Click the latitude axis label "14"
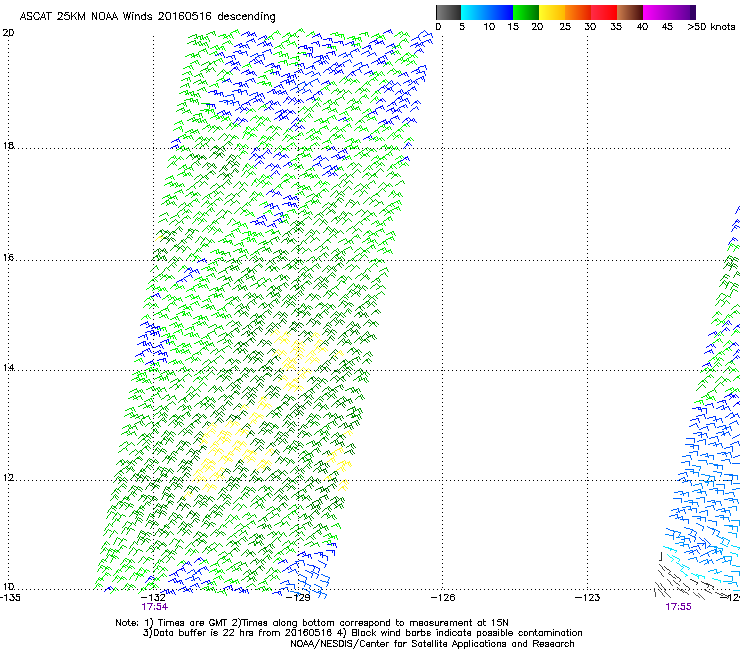 click(x=8, y=367)
